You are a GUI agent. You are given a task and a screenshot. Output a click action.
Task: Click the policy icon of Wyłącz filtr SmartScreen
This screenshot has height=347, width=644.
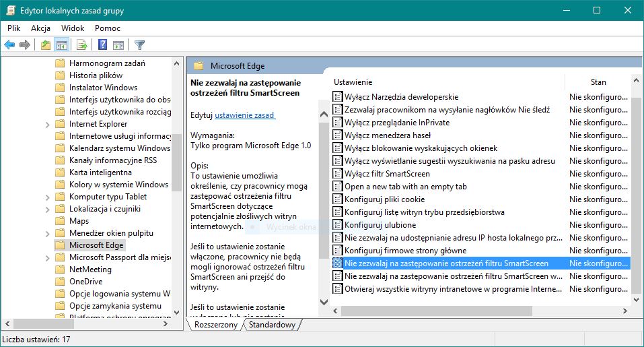click(337, 174)
